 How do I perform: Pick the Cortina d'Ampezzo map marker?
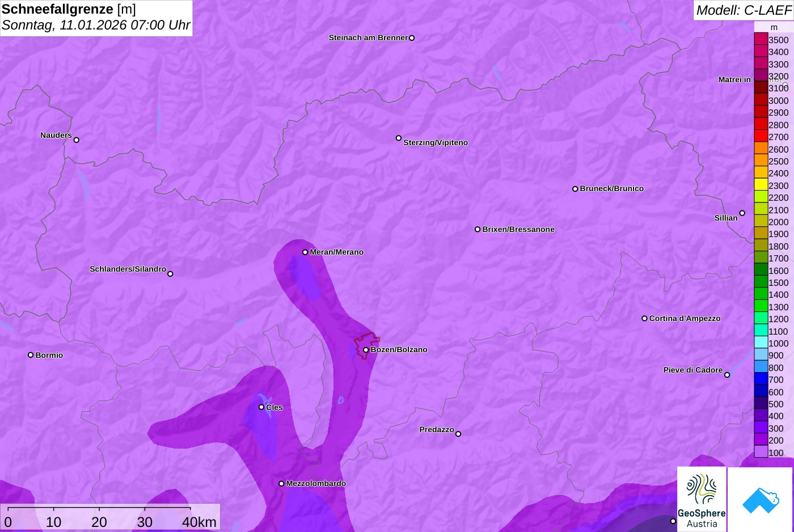pyautogui.click(x=644, y=318)
